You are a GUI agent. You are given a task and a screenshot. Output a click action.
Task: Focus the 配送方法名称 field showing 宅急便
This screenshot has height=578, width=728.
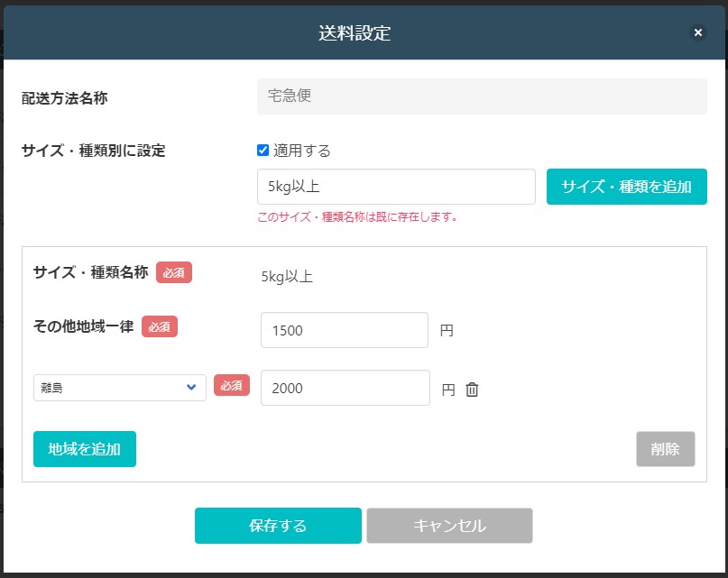pos(482,96)
